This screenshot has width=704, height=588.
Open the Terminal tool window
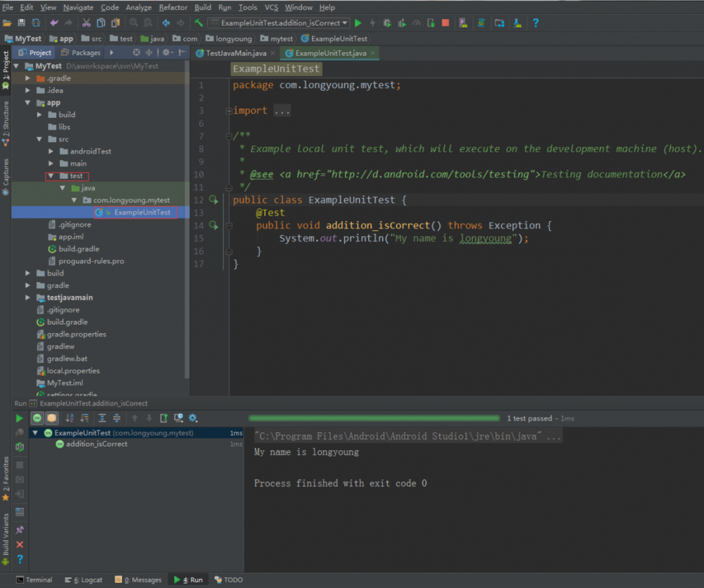click(34, 580)
